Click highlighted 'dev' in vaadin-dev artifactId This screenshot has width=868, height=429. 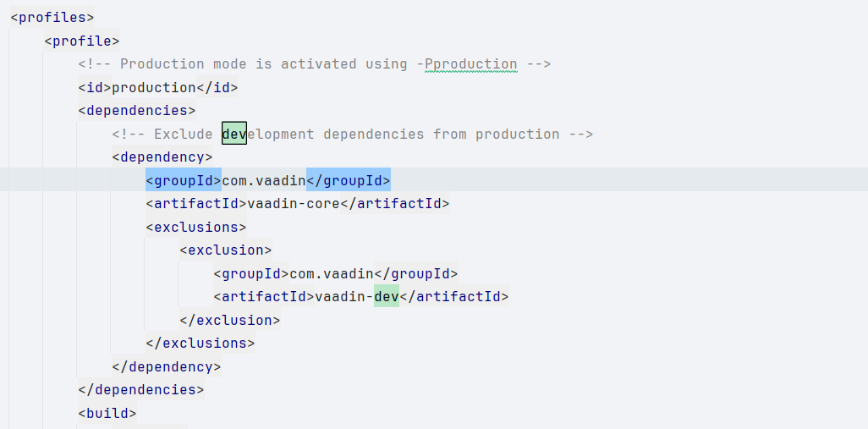(x=387, y=296)
